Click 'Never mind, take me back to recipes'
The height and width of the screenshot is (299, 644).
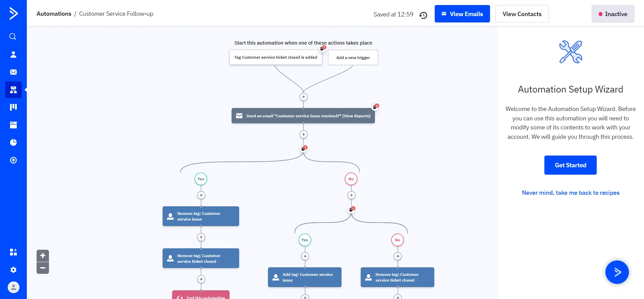click(x=570, y=193)
